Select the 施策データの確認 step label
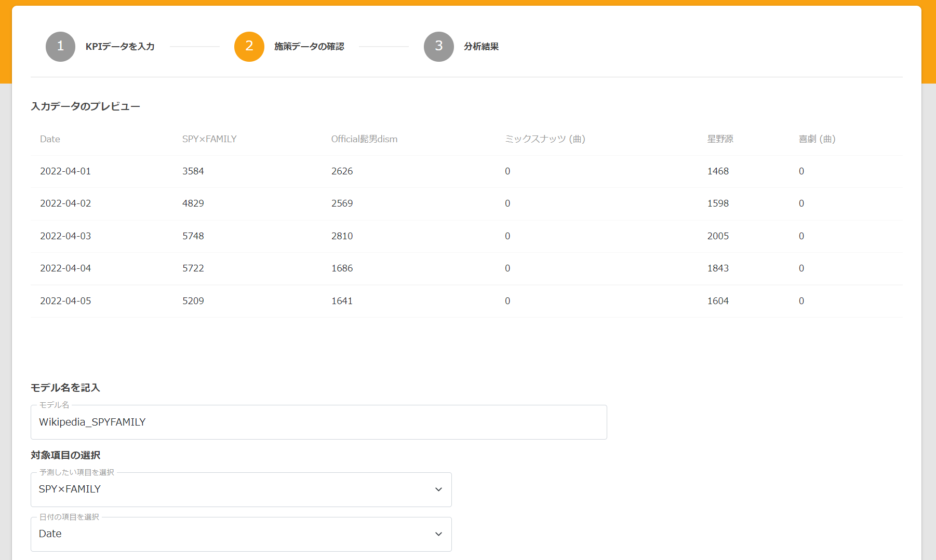936x560 pixels. tap(309, 47)
